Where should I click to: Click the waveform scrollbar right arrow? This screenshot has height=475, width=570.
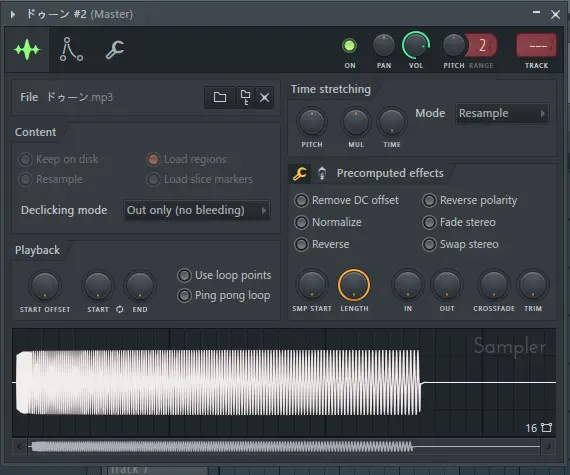click(x=549, y=446)
